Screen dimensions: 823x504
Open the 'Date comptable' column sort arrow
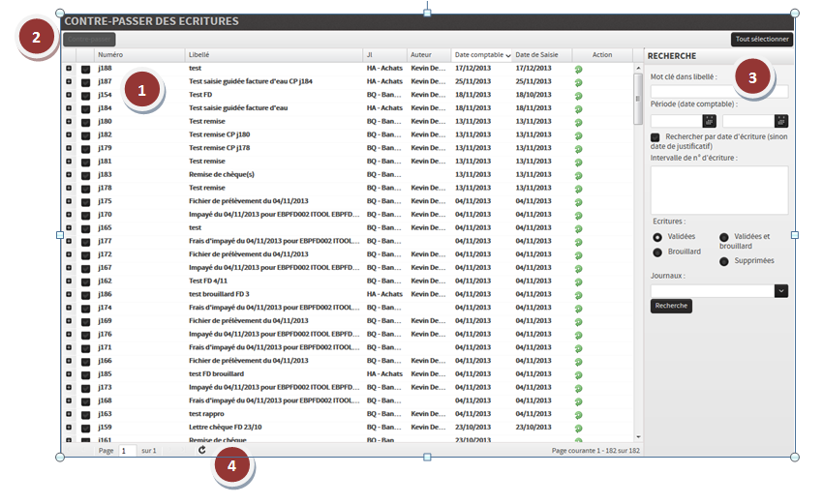(508, 55)
